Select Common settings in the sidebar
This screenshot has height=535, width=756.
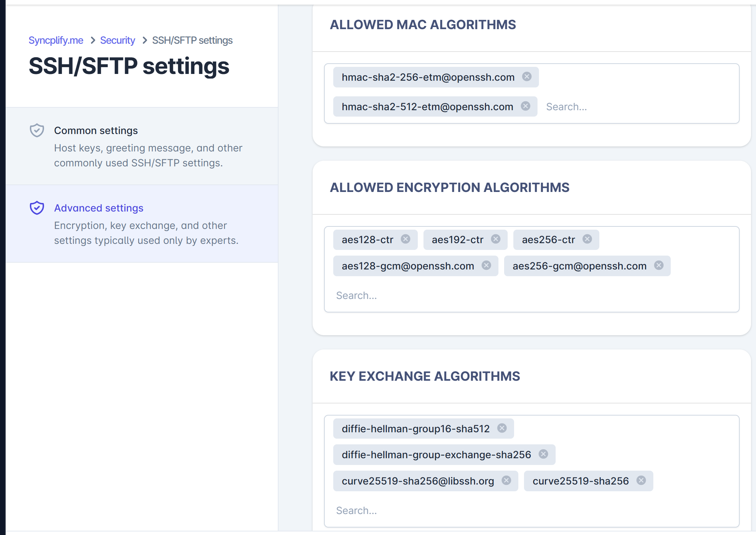96,130
